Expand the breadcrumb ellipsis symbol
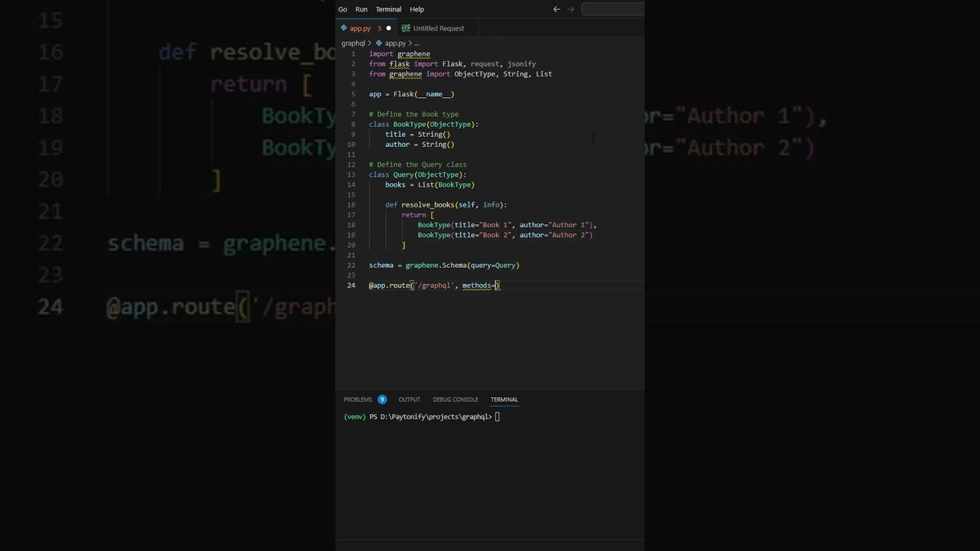This screenshot has width=980, height=551. pyautogui.click(x=416, y=44)
